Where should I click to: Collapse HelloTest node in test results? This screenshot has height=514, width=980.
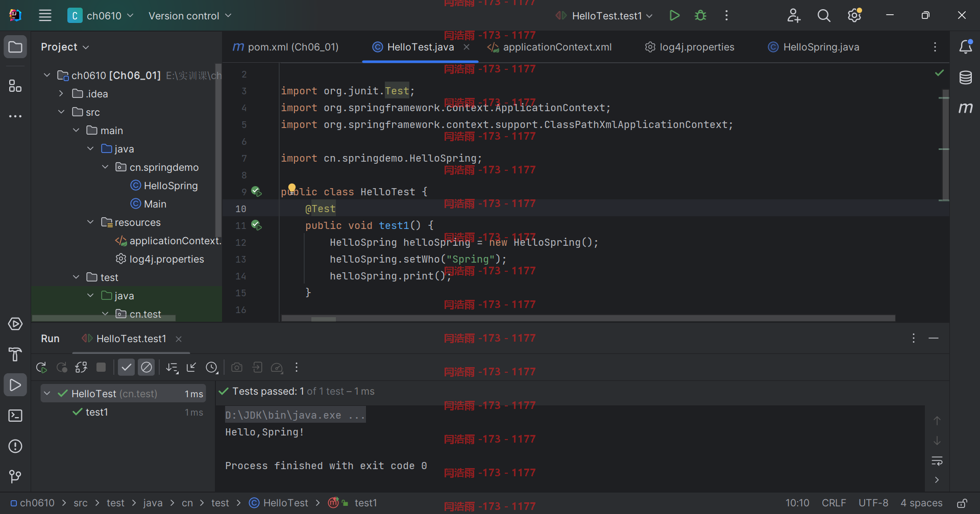(47, 394)
